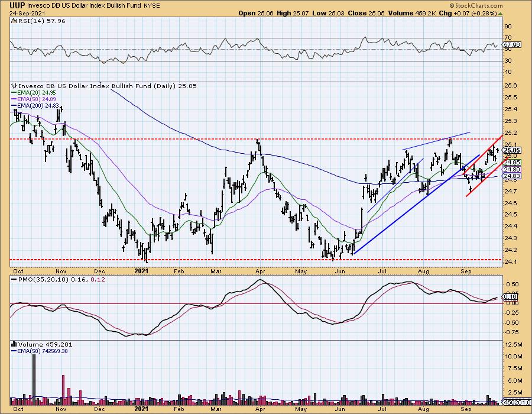Click the UUP ticker symbol in header

tap(17, 5)
